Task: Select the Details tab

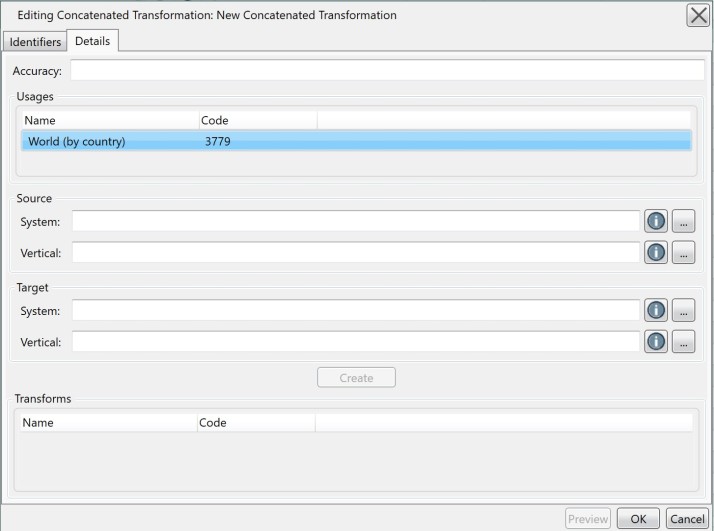Action: 92,41
